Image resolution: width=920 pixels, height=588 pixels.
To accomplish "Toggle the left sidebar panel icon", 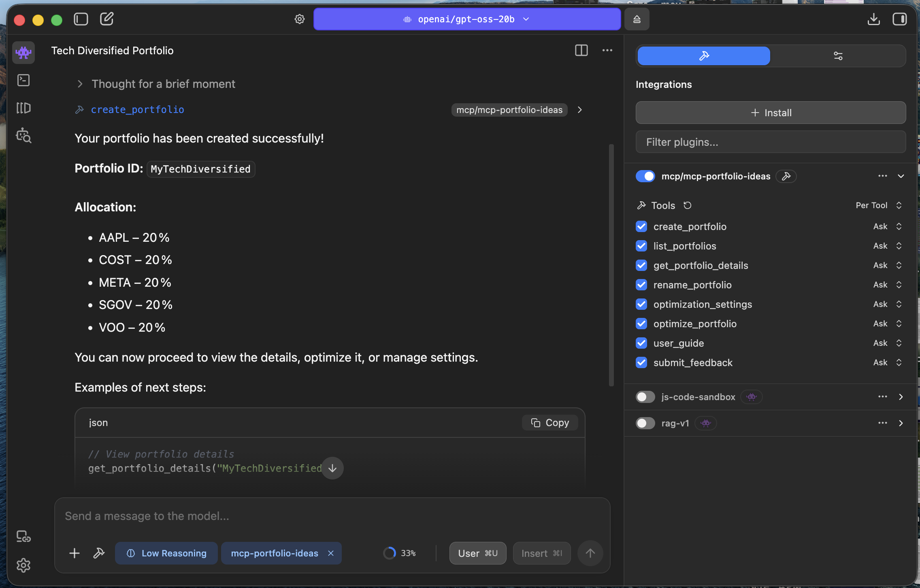I will point(81,19).
